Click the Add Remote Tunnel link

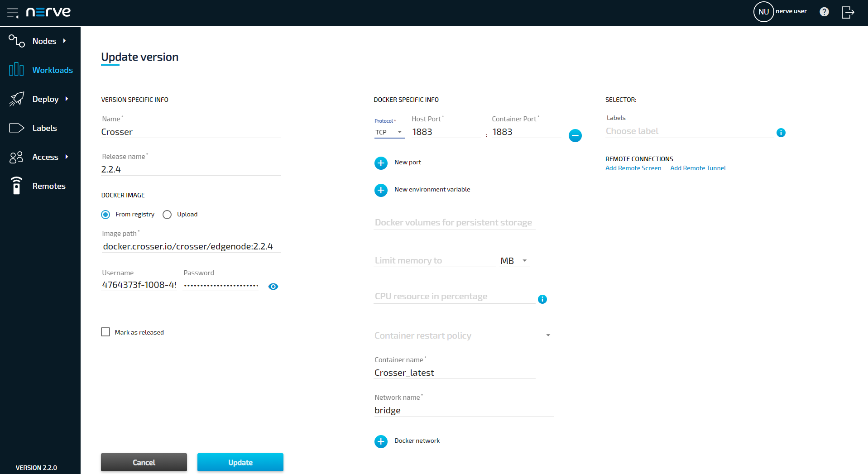(698, 168)
